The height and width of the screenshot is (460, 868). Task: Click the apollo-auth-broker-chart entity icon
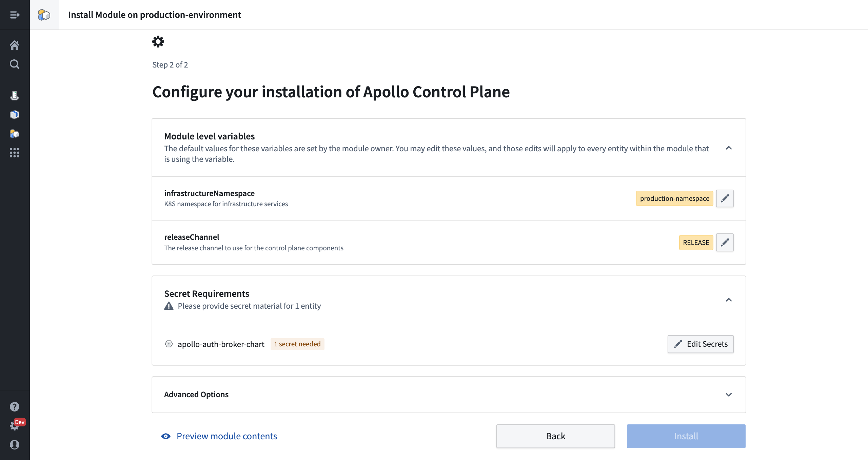tap(169, 344)
